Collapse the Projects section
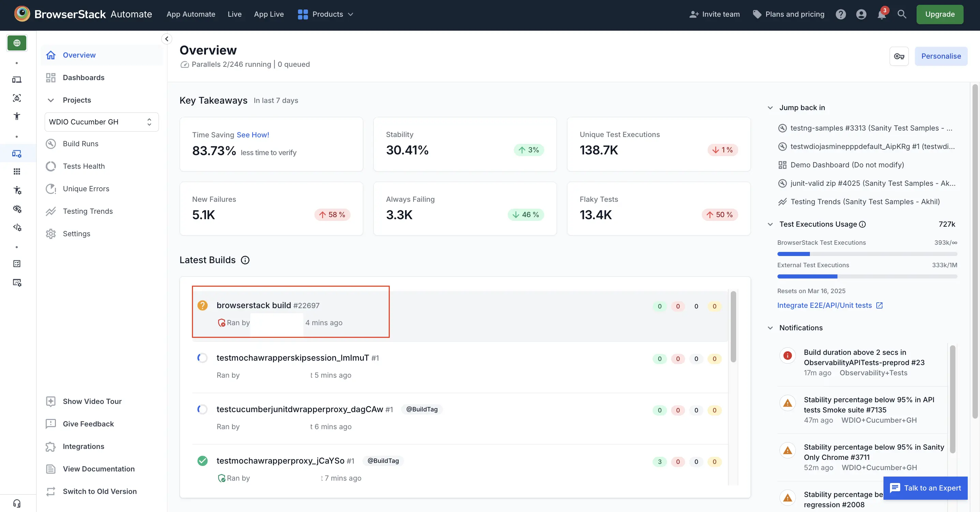 point(50,100)
